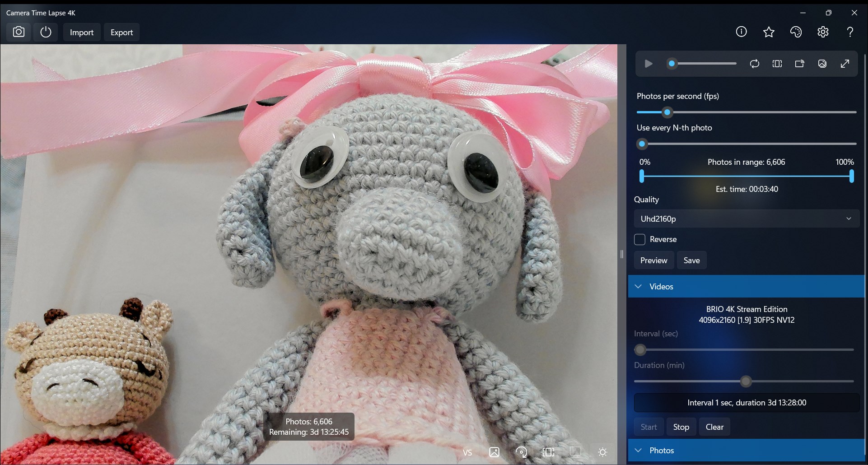868x465 pixels.
Task: Expand the preview player to fullscreen
Action: pos(845,64)
